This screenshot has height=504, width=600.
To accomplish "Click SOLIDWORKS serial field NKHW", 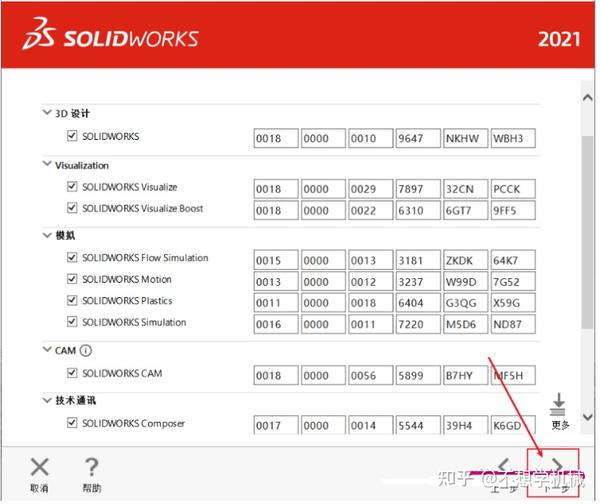I will (465, 138).
